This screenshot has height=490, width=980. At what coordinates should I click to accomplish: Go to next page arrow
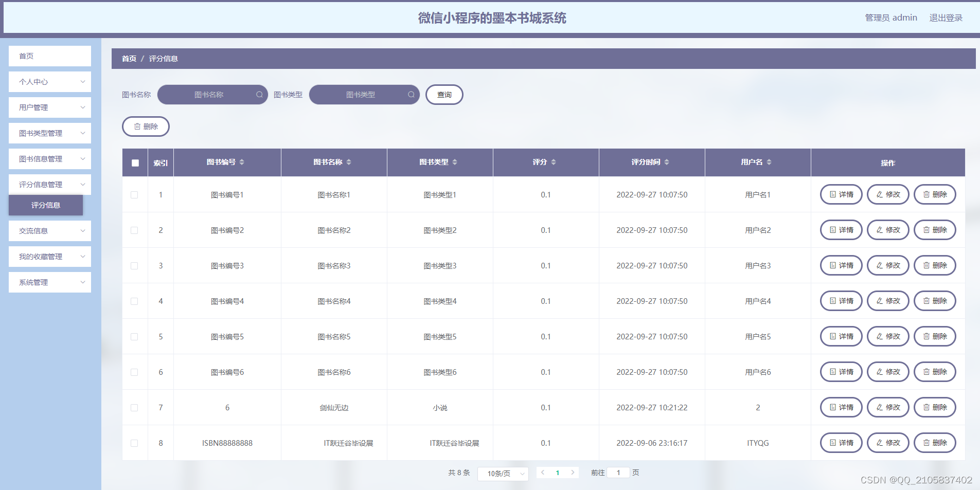pyautogui.click(x=573, y=473)
